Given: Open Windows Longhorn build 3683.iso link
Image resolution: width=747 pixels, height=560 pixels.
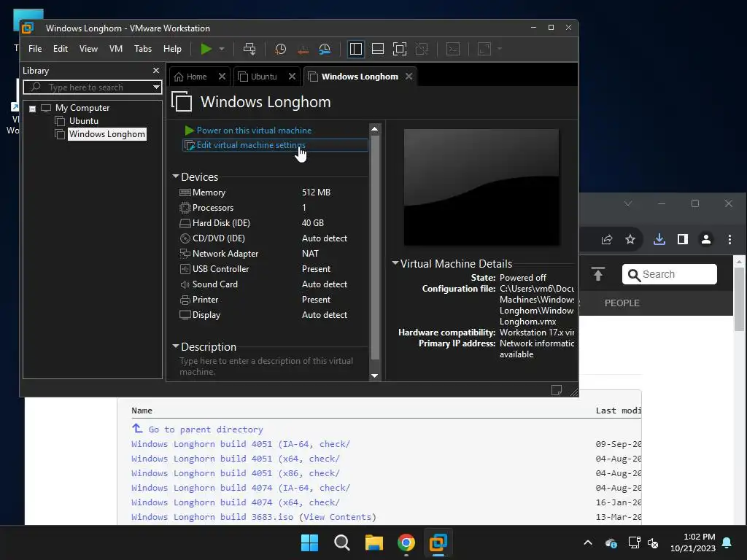Looking at the screenshot, I should [x=212, y=517].
